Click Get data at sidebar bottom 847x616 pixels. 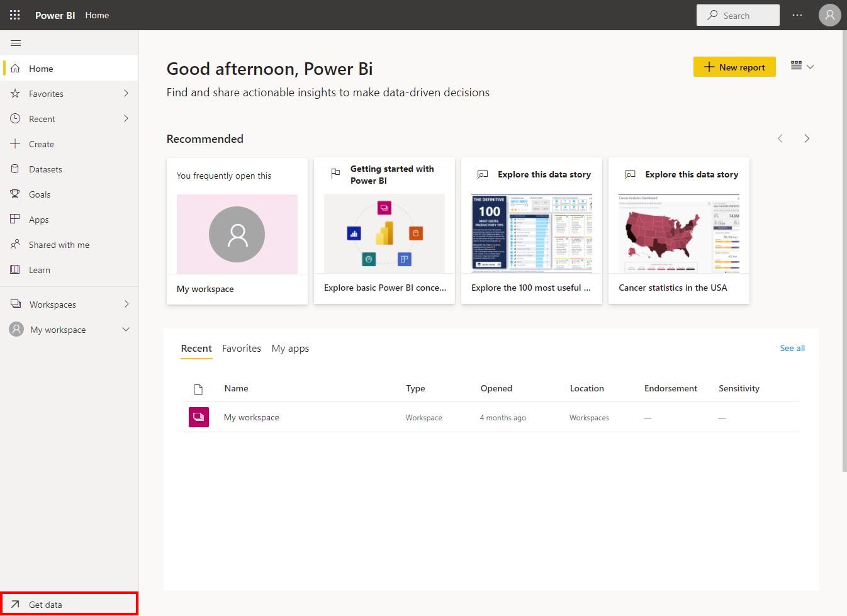pyautogui.click(x=45, y=605)
